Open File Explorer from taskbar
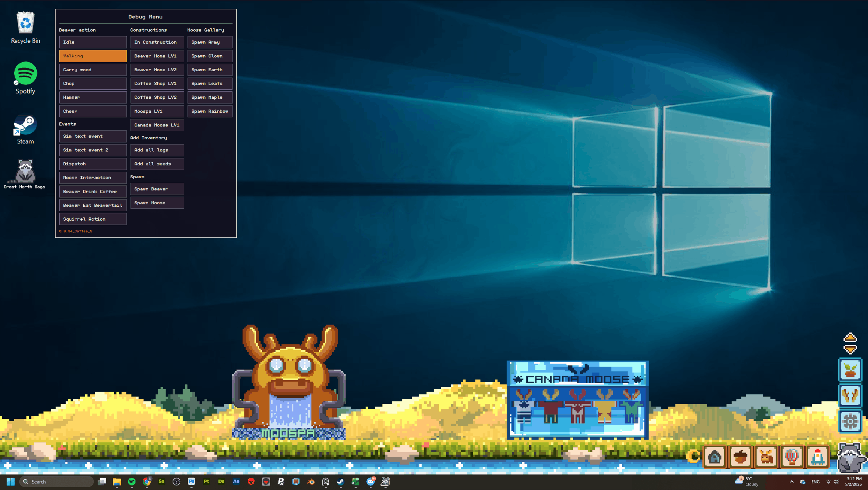868x490 pixels. [117, 482]
